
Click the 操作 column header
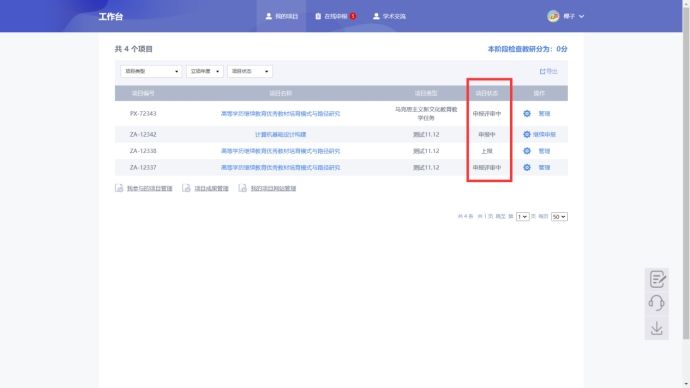(x=539, y=93)
